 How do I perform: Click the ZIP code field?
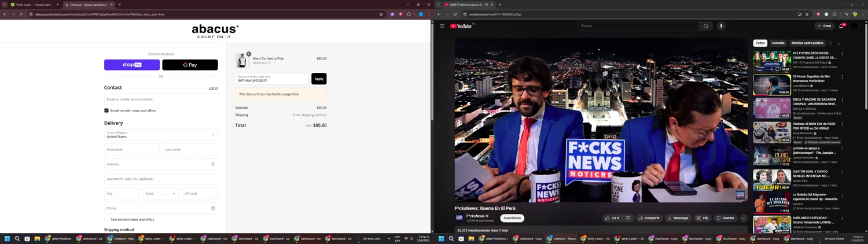tap(200, 194)
